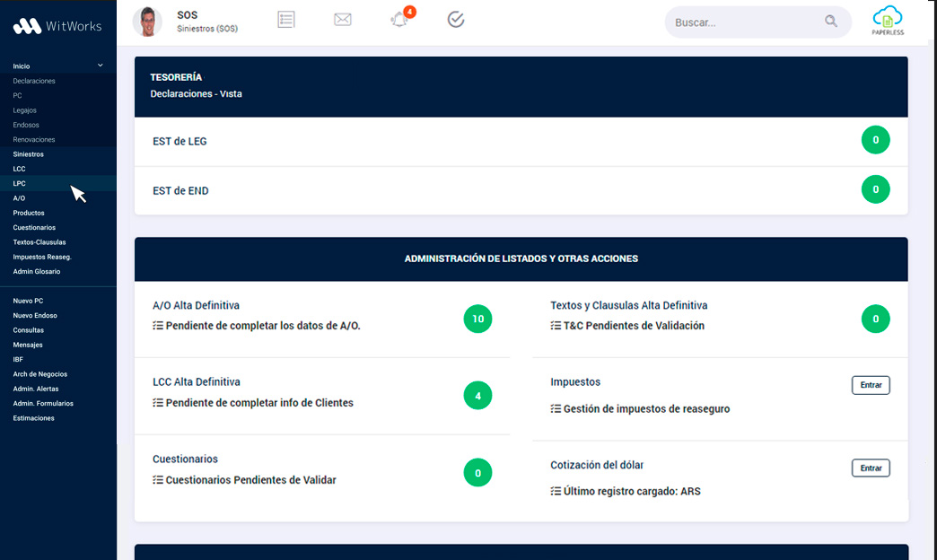
Task: Click the search magnifier icon
Action: 831,22
